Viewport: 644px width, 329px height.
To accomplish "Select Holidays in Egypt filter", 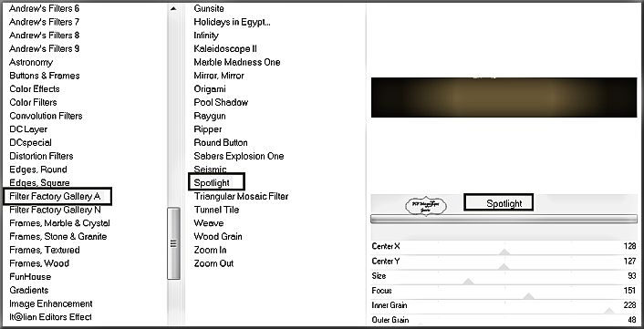I will 232,22.
